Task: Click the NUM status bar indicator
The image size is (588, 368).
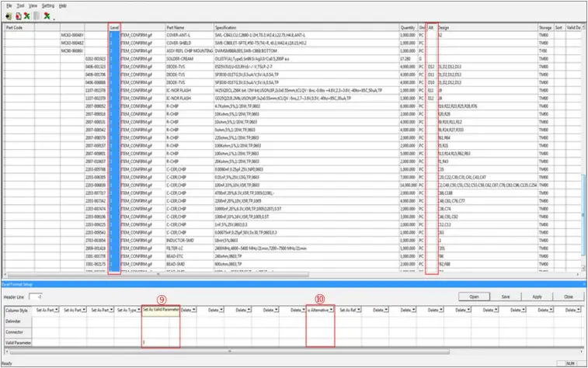Action: pos(570,363)
